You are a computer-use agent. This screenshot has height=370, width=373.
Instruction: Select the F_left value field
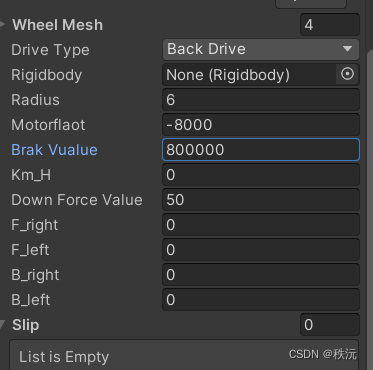click(261, 249)
